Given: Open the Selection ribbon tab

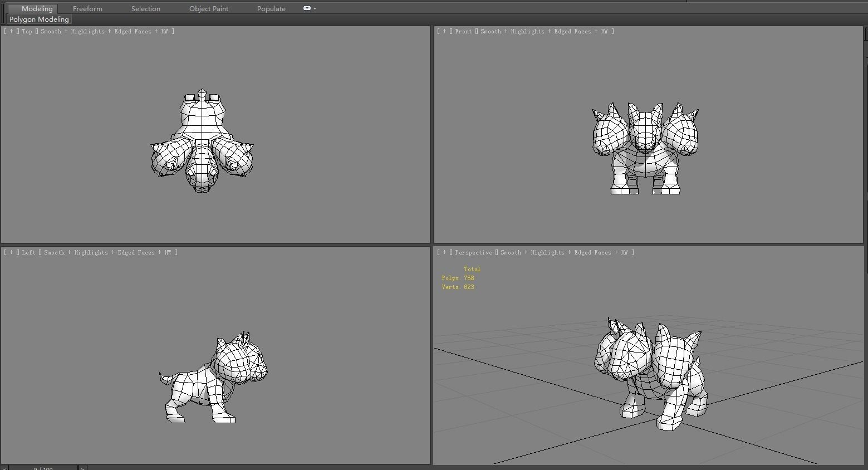Looking at the screenshot, I should pyautogui.click(x=146, y=8).
